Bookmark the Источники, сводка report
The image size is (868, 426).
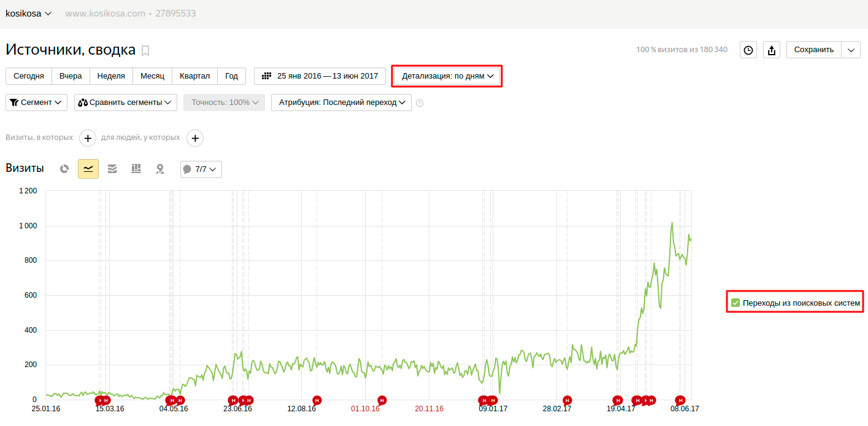pyautogui.click(x=145, y=50)
